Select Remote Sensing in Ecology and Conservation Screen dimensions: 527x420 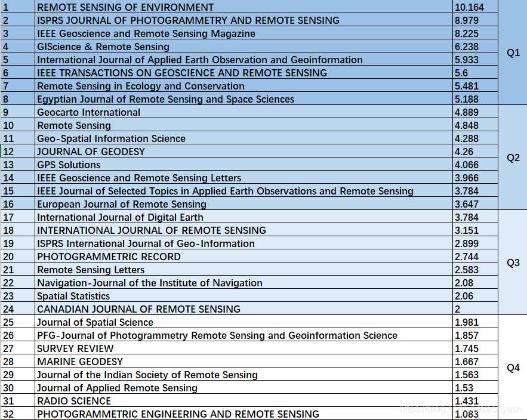[244, 86]
